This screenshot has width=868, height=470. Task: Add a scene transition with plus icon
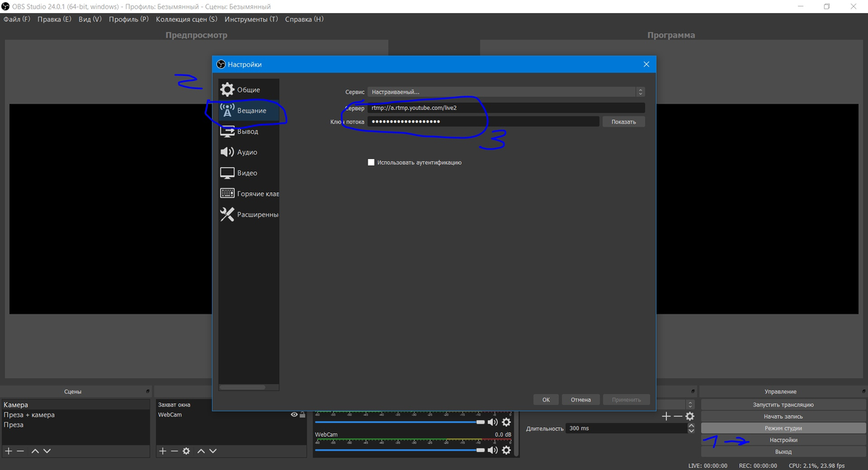click(x=666, y=416)
